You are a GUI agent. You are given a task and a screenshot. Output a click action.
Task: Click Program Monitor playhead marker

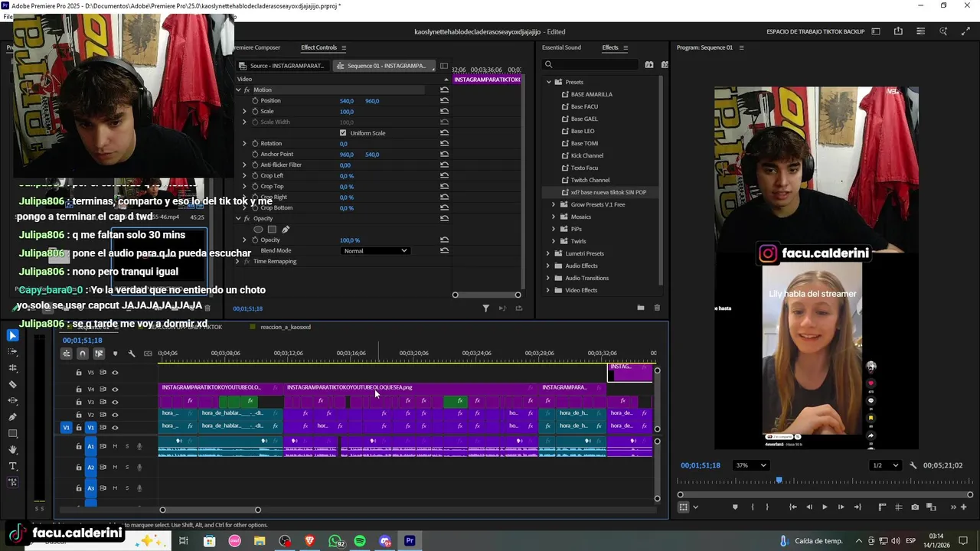779,481
